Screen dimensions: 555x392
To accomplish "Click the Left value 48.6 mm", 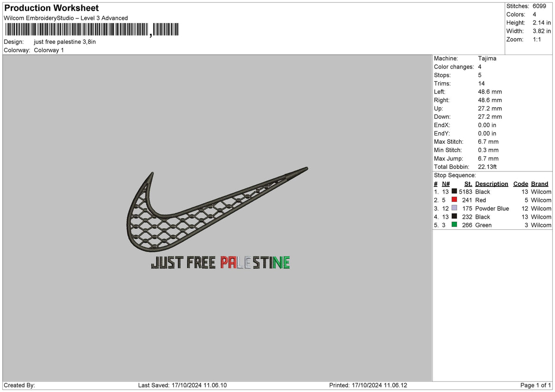I will point(490,92).
